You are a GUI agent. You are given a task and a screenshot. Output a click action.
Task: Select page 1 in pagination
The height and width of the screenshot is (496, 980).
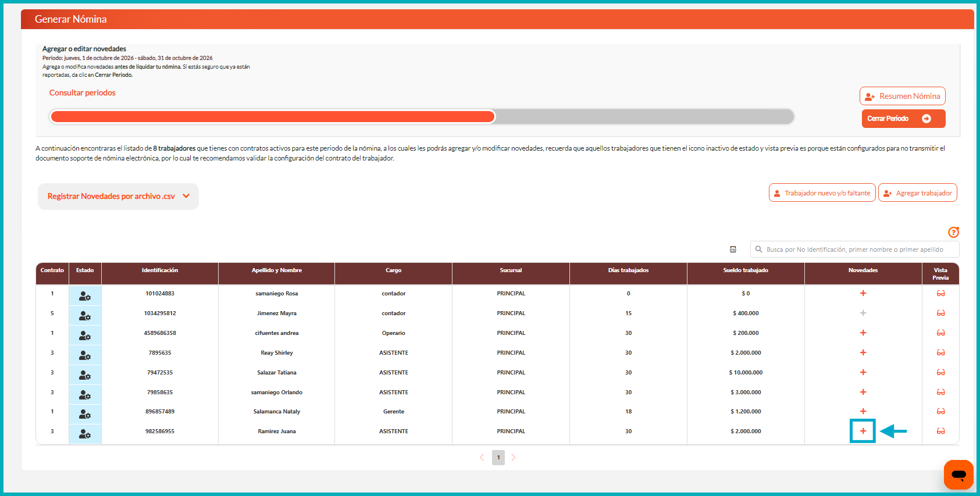point(498,458)
